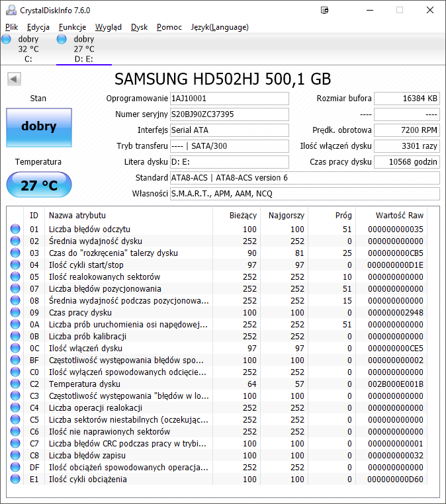Click the status orb for disk C:
The height and width of the screenshot is (504, 446).
click(6, 39)
